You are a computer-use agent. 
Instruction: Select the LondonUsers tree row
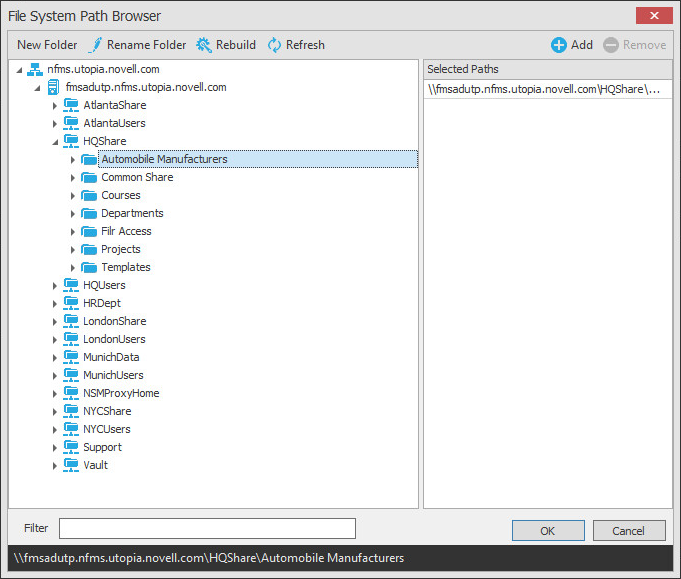[114, 339]
